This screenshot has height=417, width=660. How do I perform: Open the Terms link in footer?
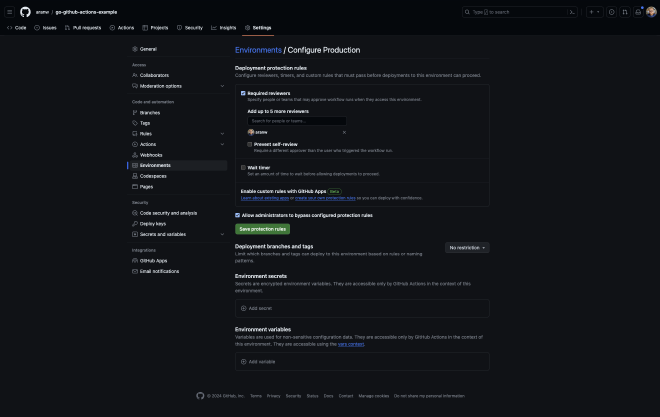coord(256,396)
